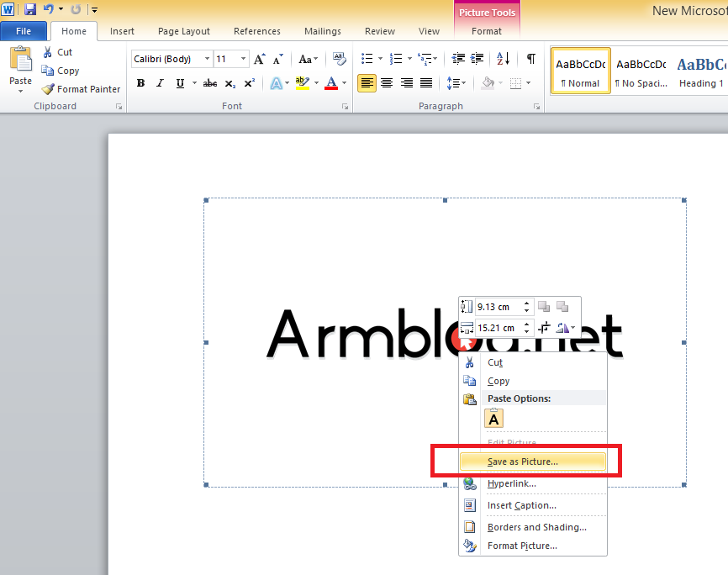This screenshot has height=575, width=728.
Task: Activate the Format Painter tool
Action: 81,89
